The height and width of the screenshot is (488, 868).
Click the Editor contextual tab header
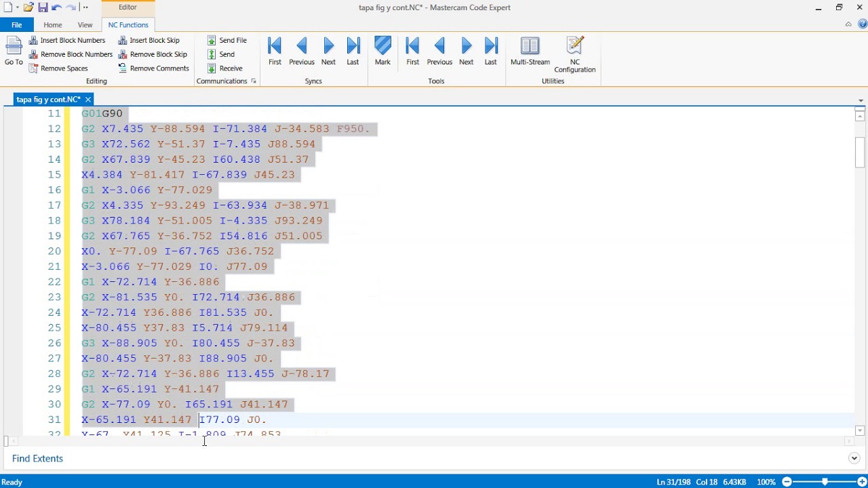point(127,7)
